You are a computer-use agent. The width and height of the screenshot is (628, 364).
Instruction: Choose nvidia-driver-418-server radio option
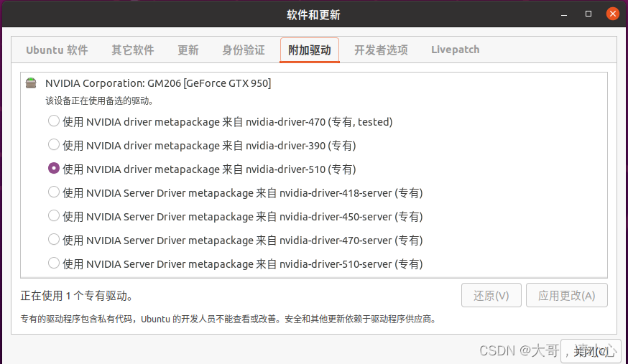coord(54,192)
